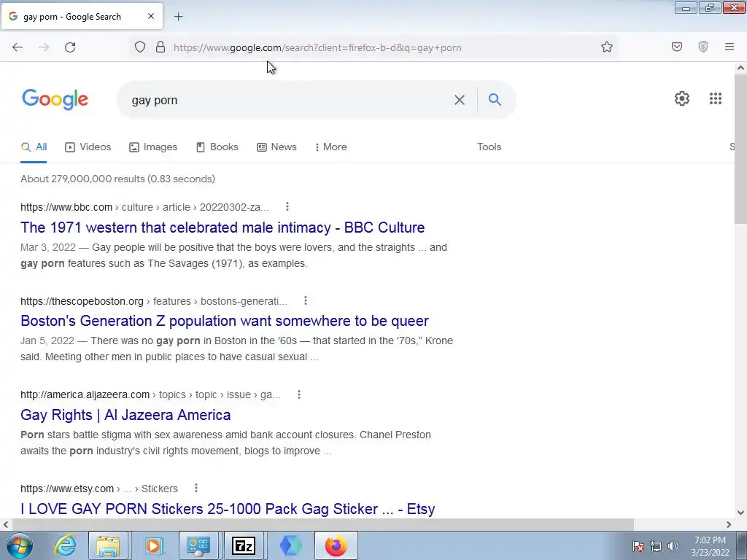The height and width of the screenshot is (560, 747).
Task: Click the america.aljazeera.com URL breadcrumb
Action: [150, 394]
